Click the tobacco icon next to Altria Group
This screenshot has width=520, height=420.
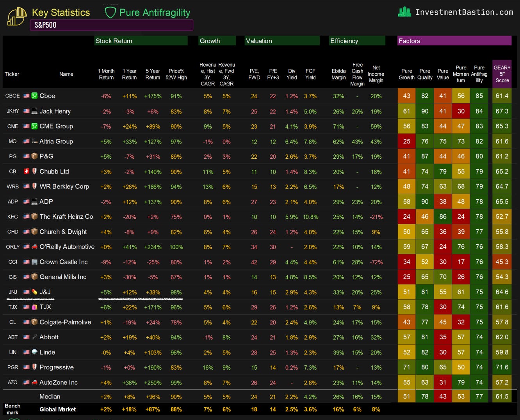click(34, 141)
